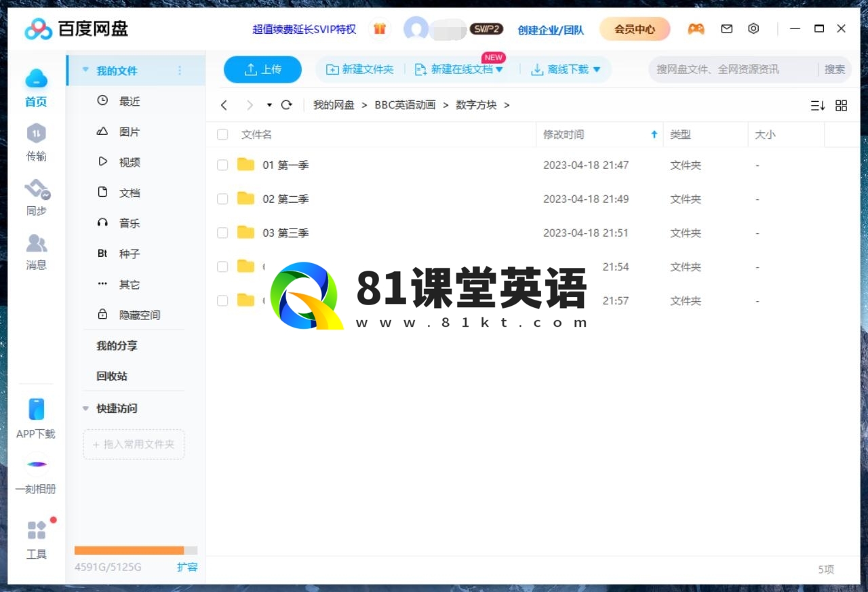Click BBC英语动画 in the breadcrumb
The height and width of the screenshot is (592, 868).
coord(405,105)
